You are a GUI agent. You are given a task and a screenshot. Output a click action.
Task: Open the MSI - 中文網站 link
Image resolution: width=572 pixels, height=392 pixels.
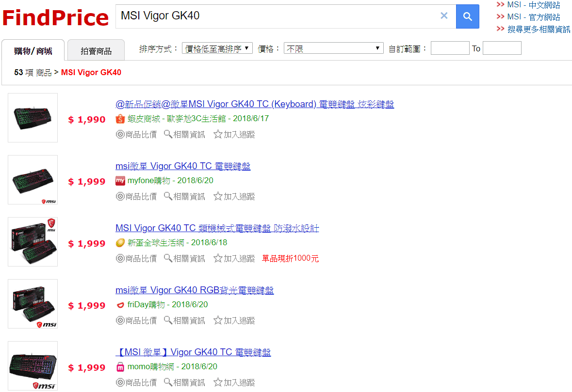coord(533,5)
